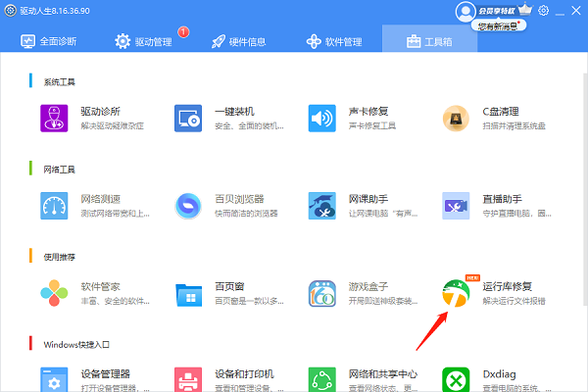Open 设备管理器 shortcut icon
Image resolution: width=588 pixels, height=392 pixels.
click(x=54, y=379)
